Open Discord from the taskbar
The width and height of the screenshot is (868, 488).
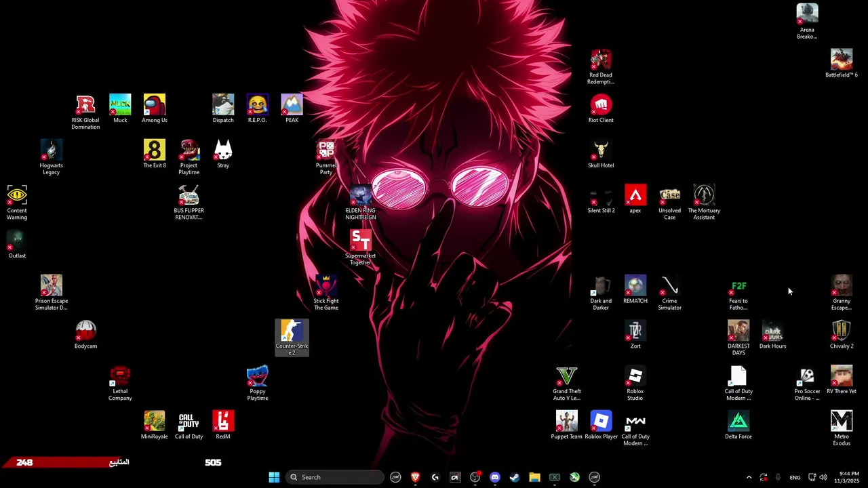pos(495,477)
